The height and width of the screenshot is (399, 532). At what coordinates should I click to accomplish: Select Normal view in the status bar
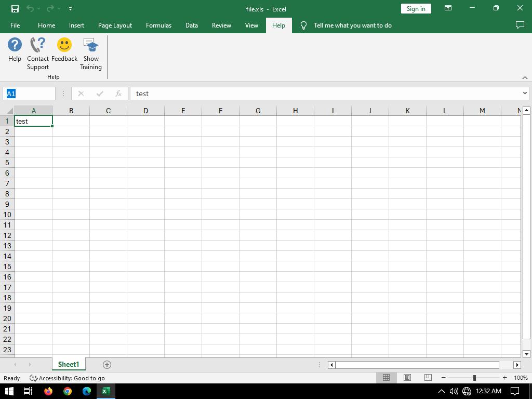[x=386, y=378]
